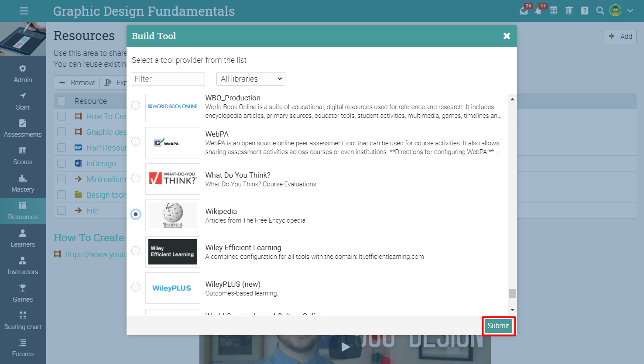Viewport: 644px width, 364px height.
Task: Select What Do You Think? radio button
Action: click(x=136, y=178)
